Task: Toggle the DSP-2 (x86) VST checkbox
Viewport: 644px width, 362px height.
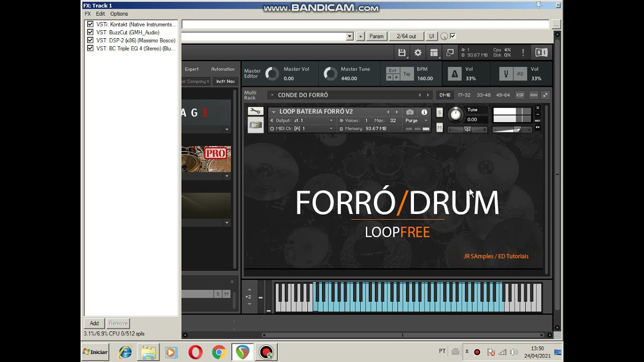Action: (x=90, y=40)
